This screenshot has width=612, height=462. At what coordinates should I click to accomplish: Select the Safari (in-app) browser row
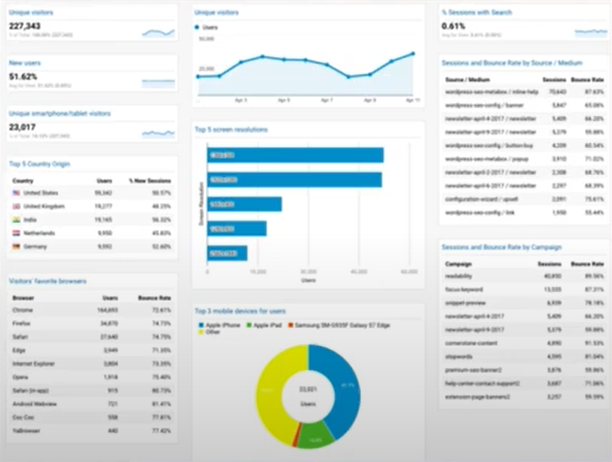pyautogui.click(x=92, y=391)
